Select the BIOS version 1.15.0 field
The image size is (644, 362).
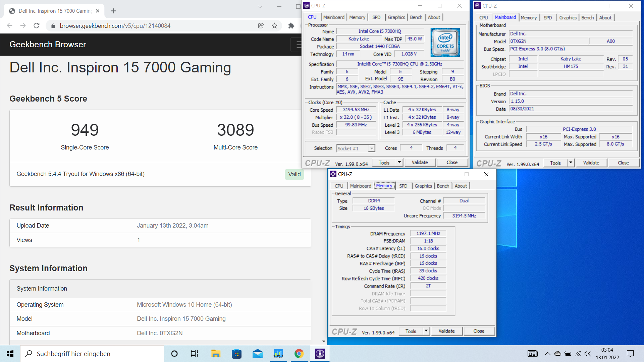(x=571, y=101)
